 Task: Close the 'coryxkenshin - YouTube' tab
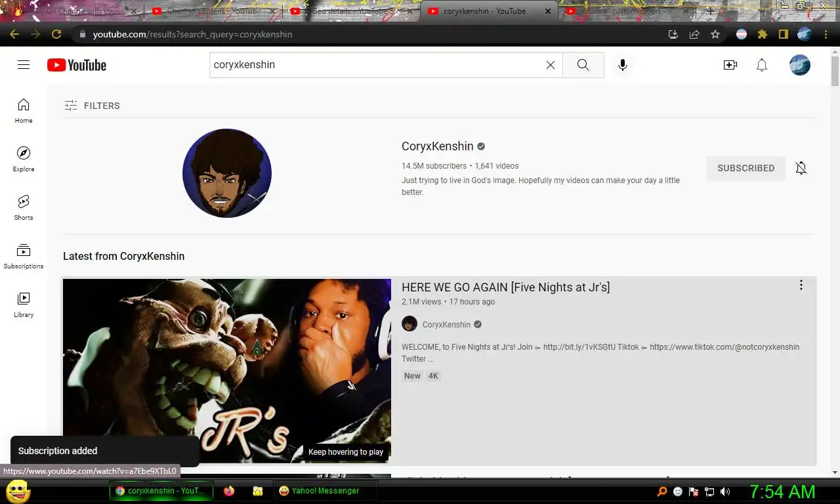(x=548, y=11)
